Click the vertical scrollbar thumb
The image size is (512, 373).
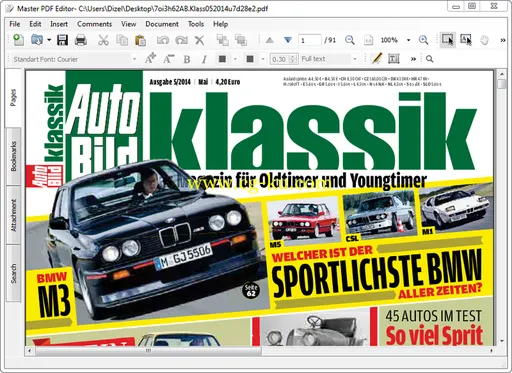click(x=501, y=83)
